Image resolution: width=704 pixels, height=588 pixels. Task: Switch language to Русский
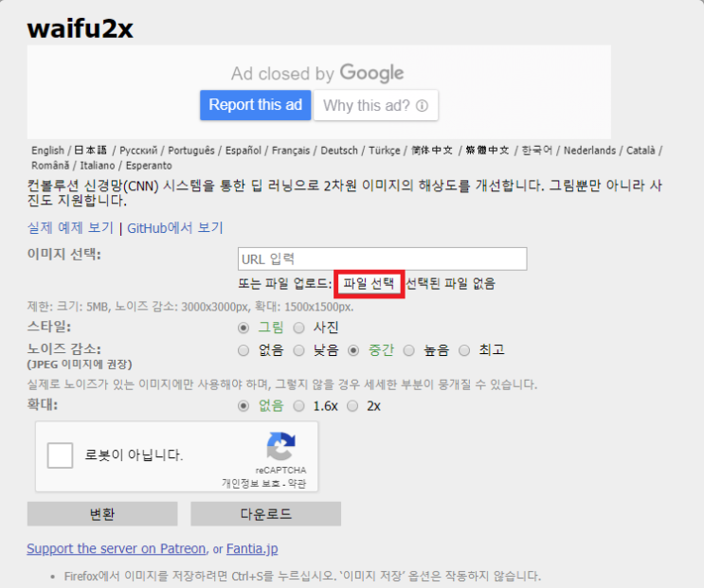[x=138, y=151]
